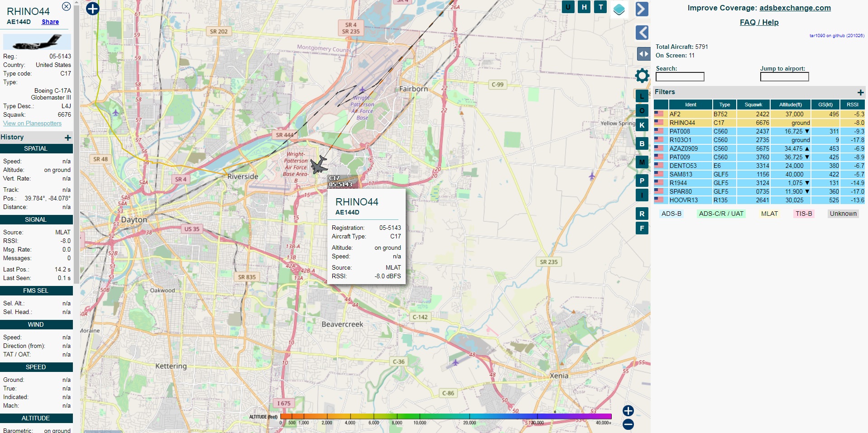Screen dimensions: 868x433
Task: Open View on Planespotters link
Action: pyautogui.click(x=32, y=123)
